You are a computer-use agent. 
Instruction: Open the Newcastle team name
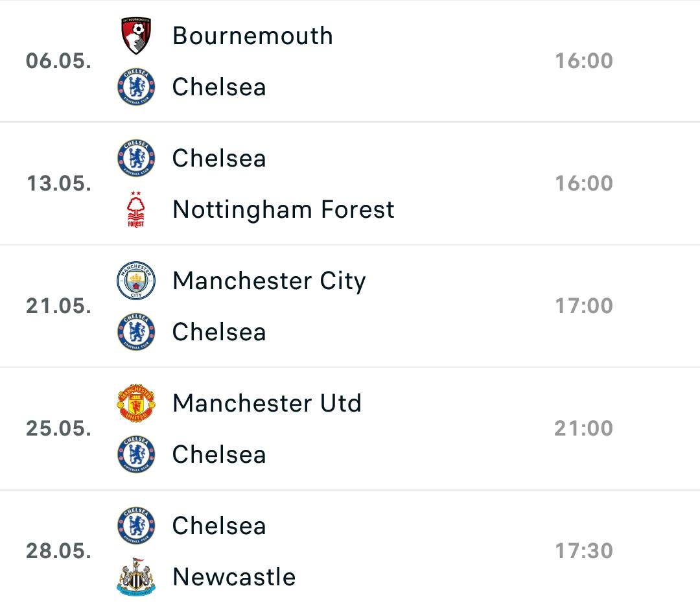click(x=234, y=577)
